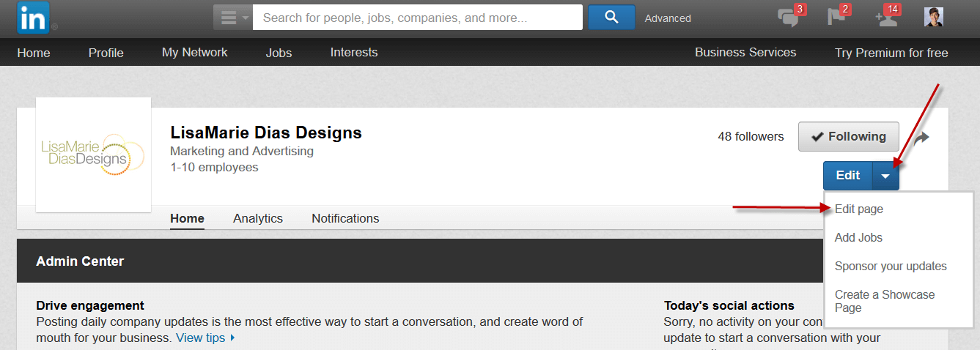Click Try Premium for free
This screenshot has width=980, height=350.
[891, 53]
